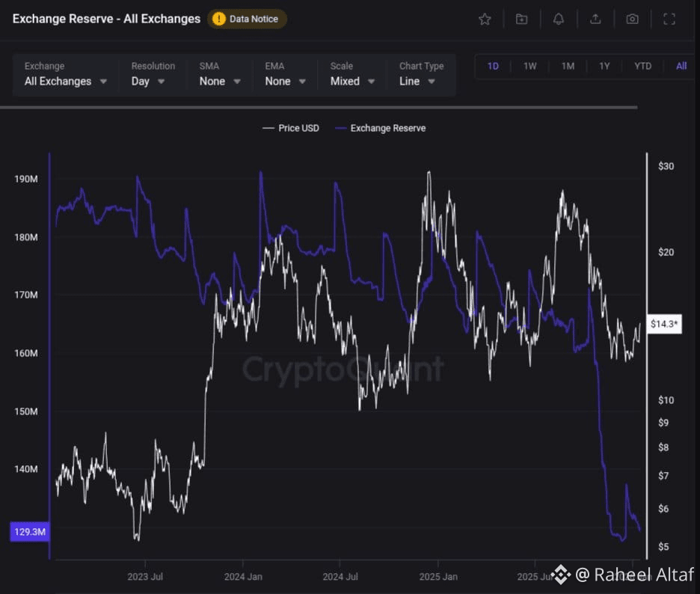
Task: Click the 129.3M reserve value label
Action: pos(30,532)
